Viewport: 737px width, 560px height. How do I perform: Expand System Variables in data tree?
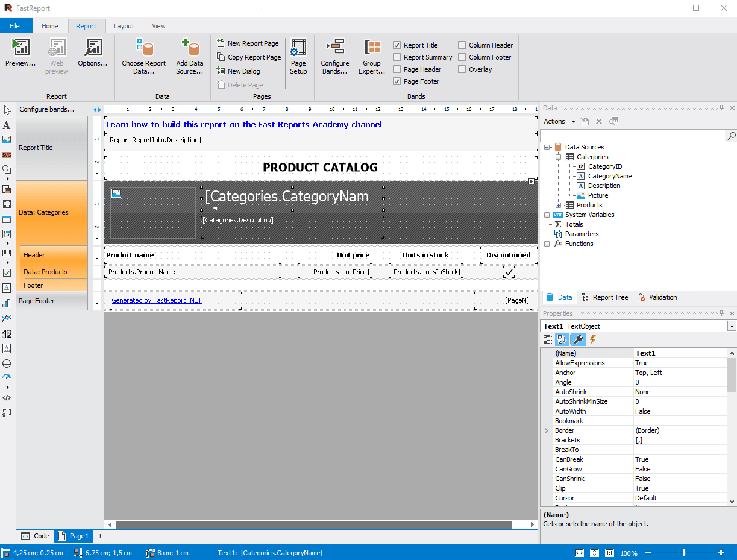coord(547,215)
